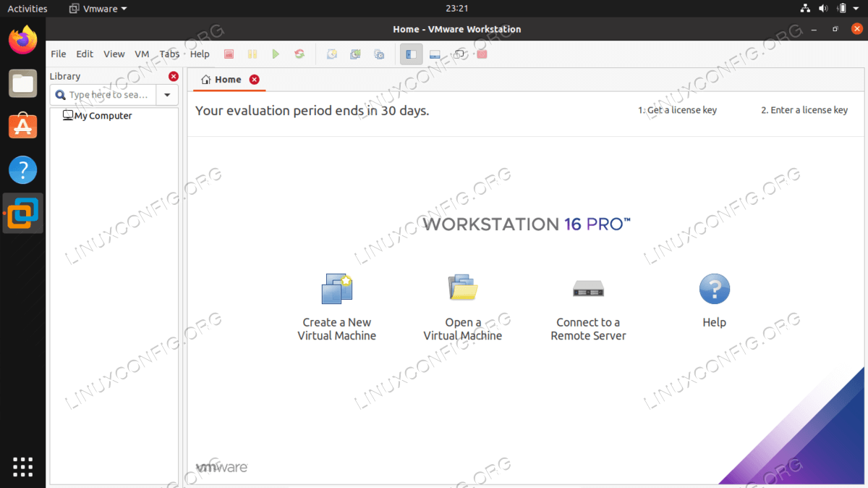Show applications grid in the dock

tap(23, 466)
